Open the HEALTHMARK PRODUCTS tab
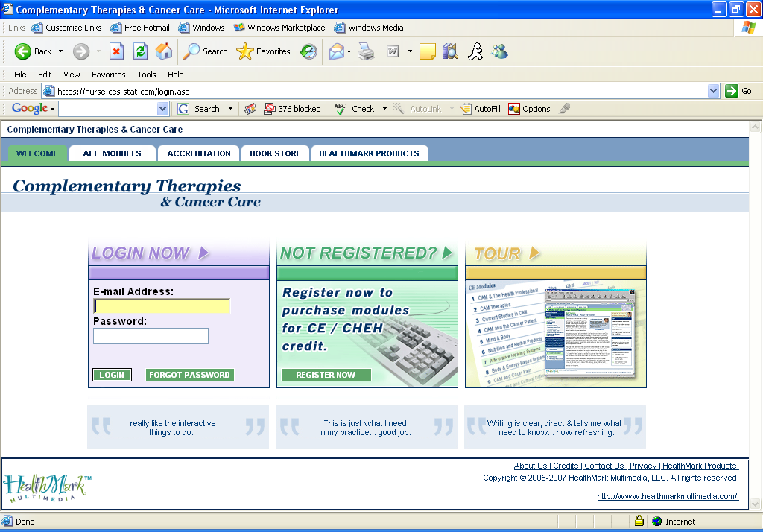Viewport: 763px width, 532px height. 369,153
